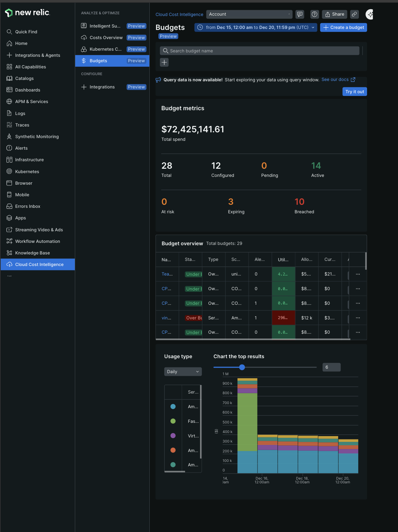This screenshot has width=398, height=532.
Task: Go to Dashboards in left navigation
Action: (x=28, y=90)
